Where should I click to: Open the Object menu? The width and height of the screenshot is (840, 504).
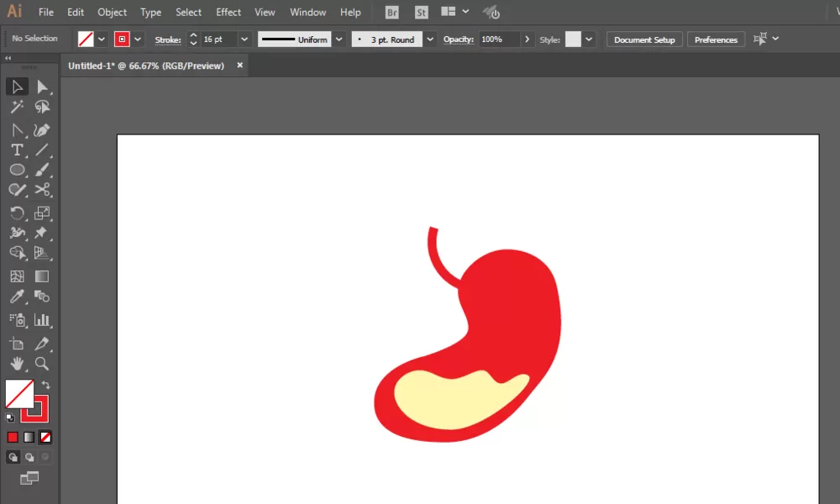112,12
